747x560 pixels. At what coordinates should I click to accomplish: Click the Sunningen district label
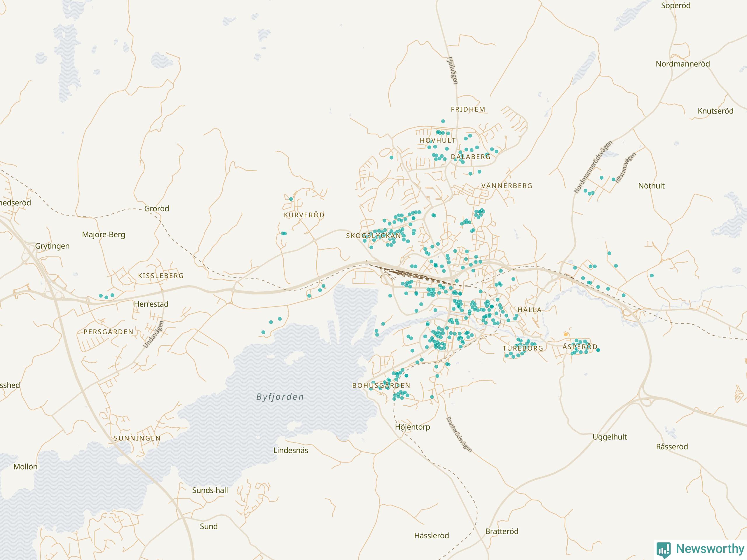click(x=137, y=438)
